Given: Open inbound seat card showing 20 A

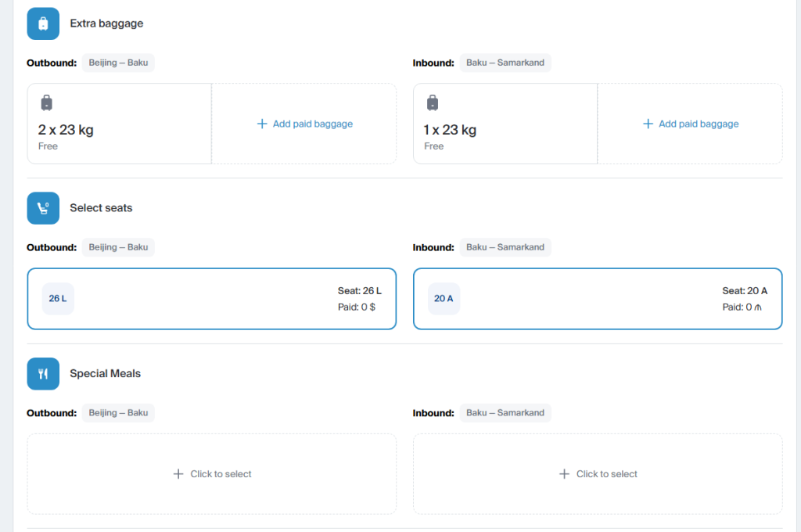Looking at the screenshot, I should tap(598, 299).
